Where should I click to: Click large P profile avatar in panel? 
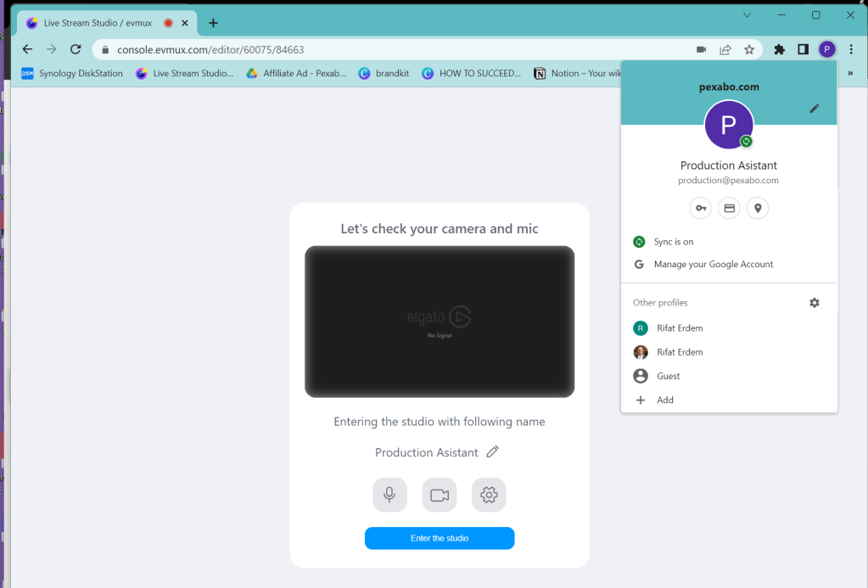(x=729, y=125)
